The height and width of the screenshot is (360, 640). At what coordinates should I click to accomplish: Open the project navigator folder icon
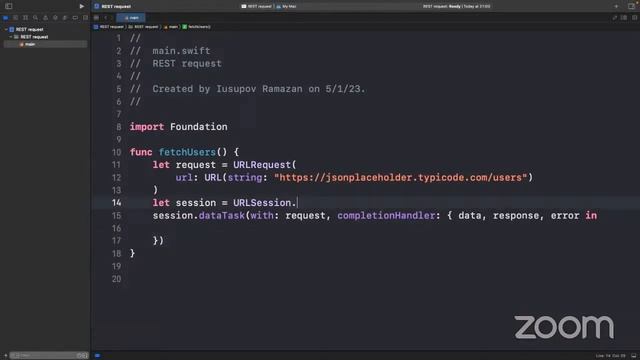6,18
